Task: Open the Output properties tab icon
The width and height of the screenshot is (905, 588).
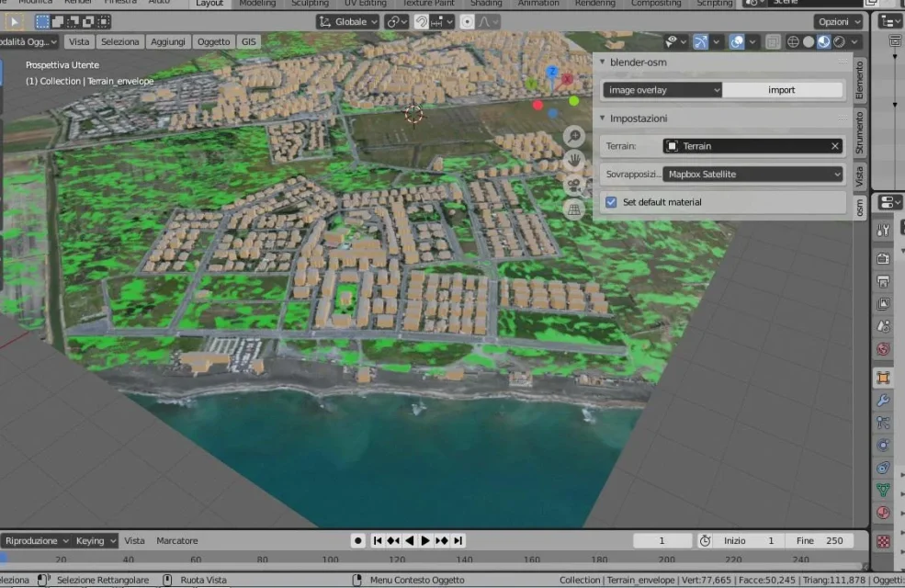Action: pyautogui.click(x=883, y=281)
